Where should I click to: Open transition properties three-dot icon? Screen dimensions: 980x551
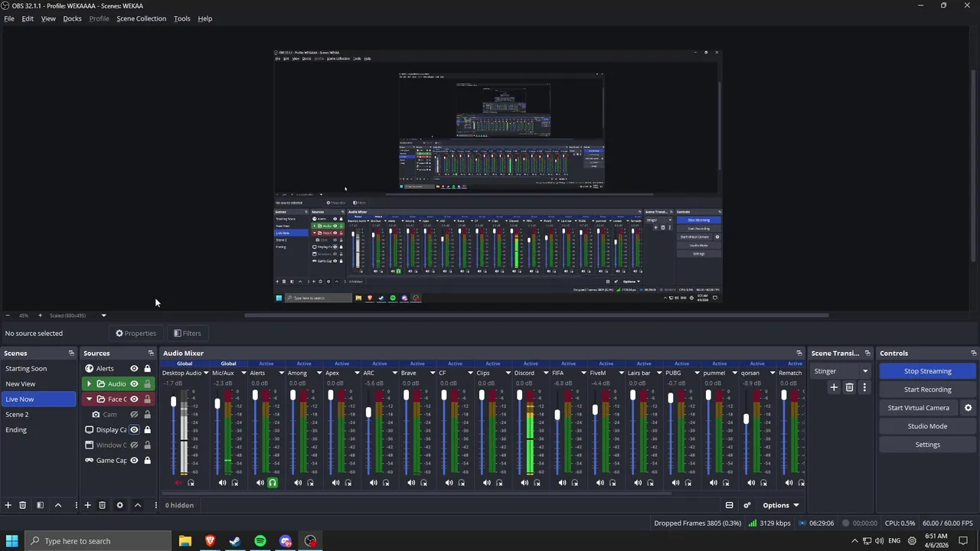click(864, 388)
